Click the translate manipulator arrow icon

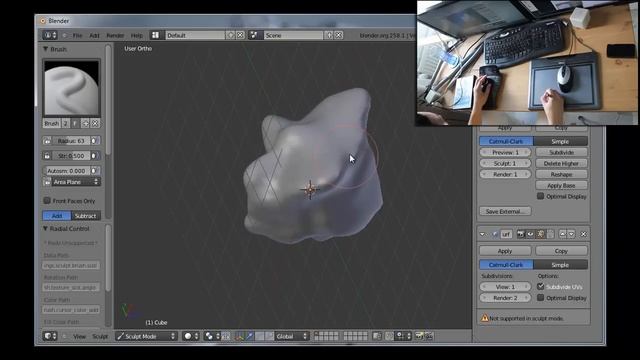pos(249,336)
